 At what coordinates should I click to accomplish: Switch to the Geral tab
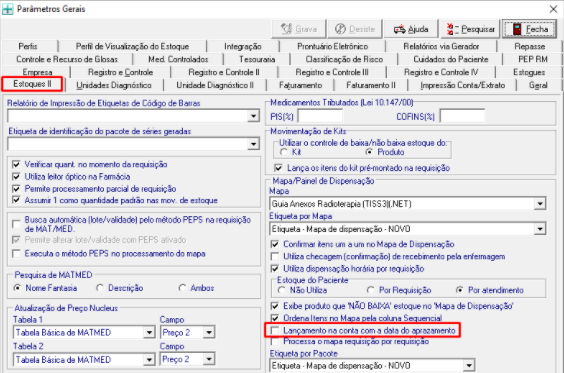[538, 85]
